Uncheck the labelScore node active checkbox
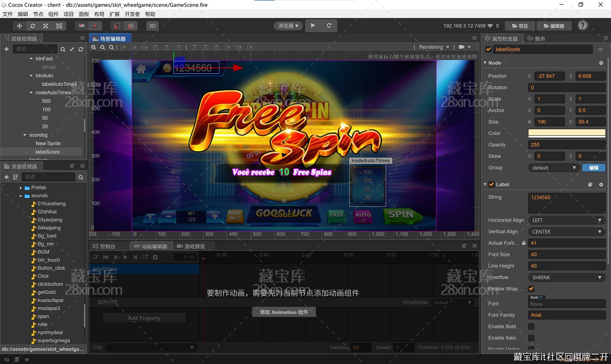 coord(488,49)
